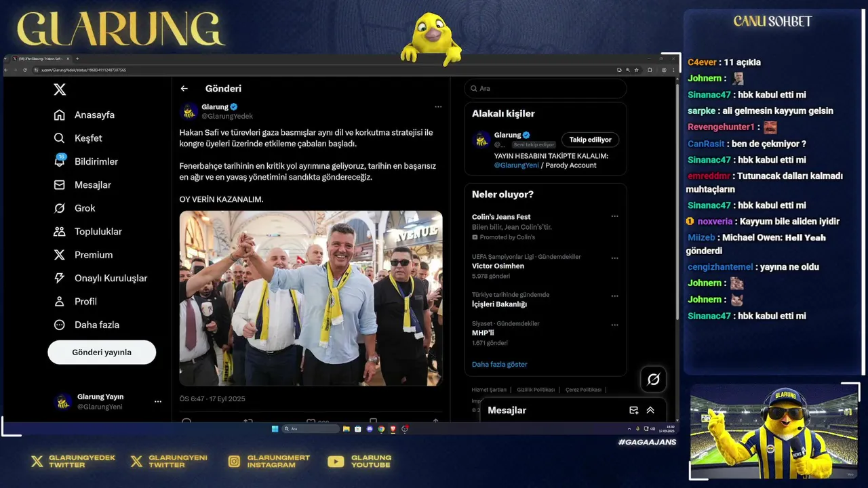Open a new browser tab
The image size is (868, 488).
coord(77,58)
